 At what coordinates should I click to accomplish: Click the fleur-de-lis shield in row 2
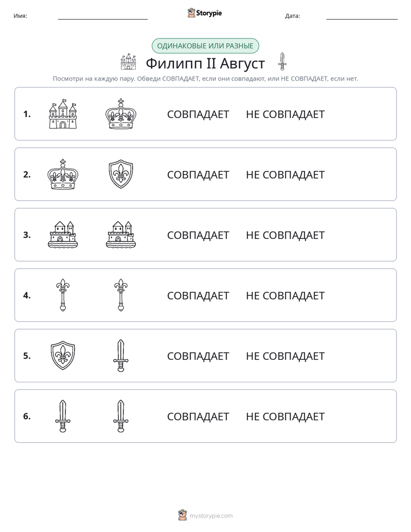(121, 174)
